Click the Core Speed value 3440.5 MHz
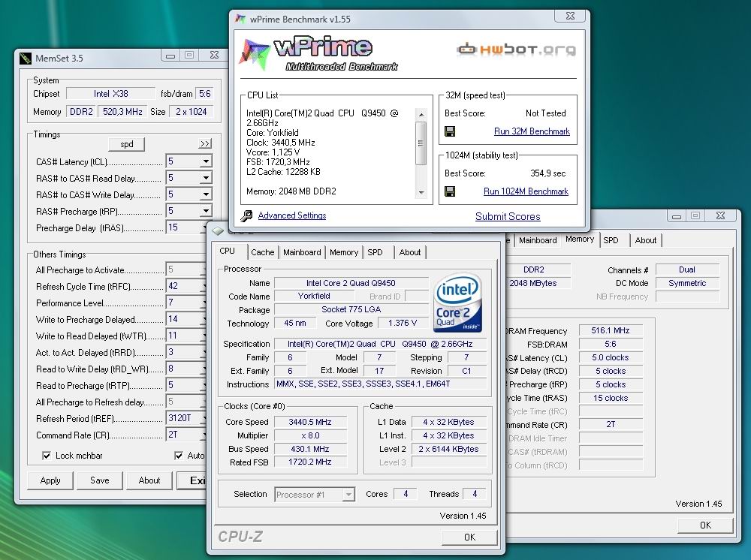The height and width of the screenshot is (560, 751). point(310,422)
